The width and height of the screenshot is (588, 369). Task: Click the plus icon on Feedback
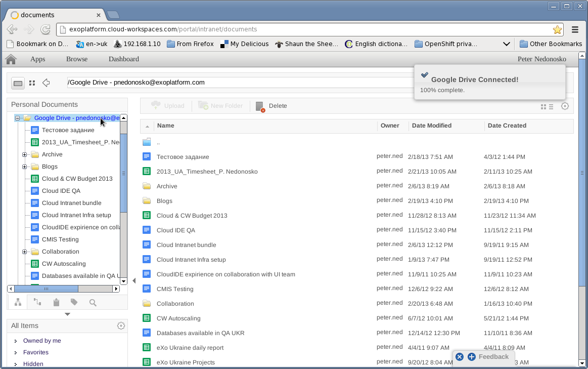472,357
